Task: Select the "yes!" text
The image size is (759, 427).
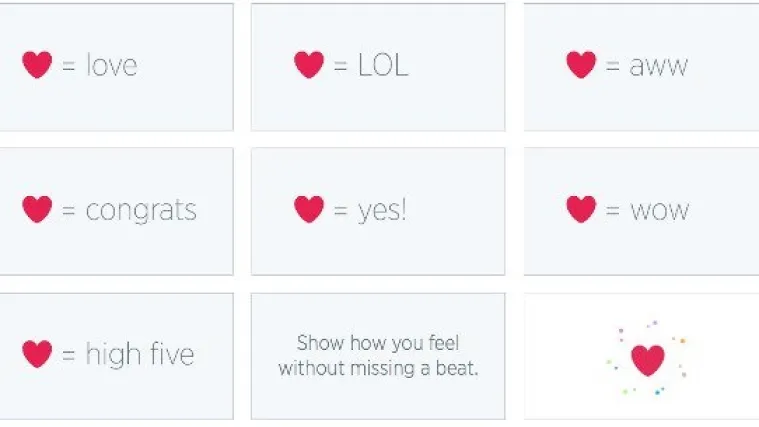Action: click(382, 211)
